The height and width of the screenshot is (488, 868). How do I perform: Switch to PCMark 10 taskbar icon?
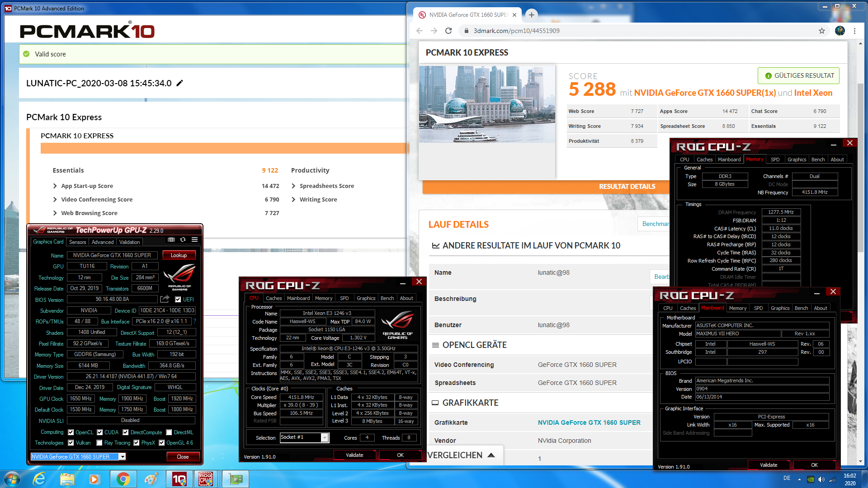pos(179,479)
